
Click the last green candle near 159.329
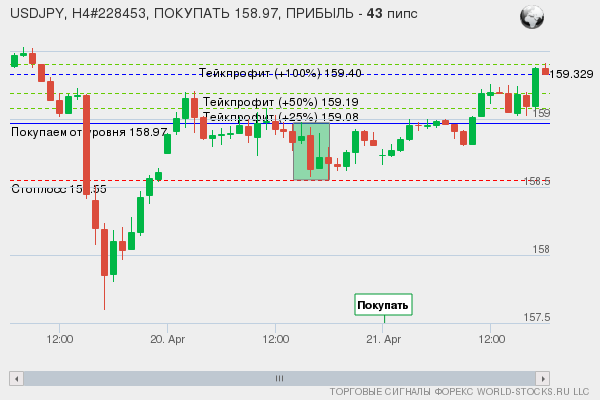536,88
